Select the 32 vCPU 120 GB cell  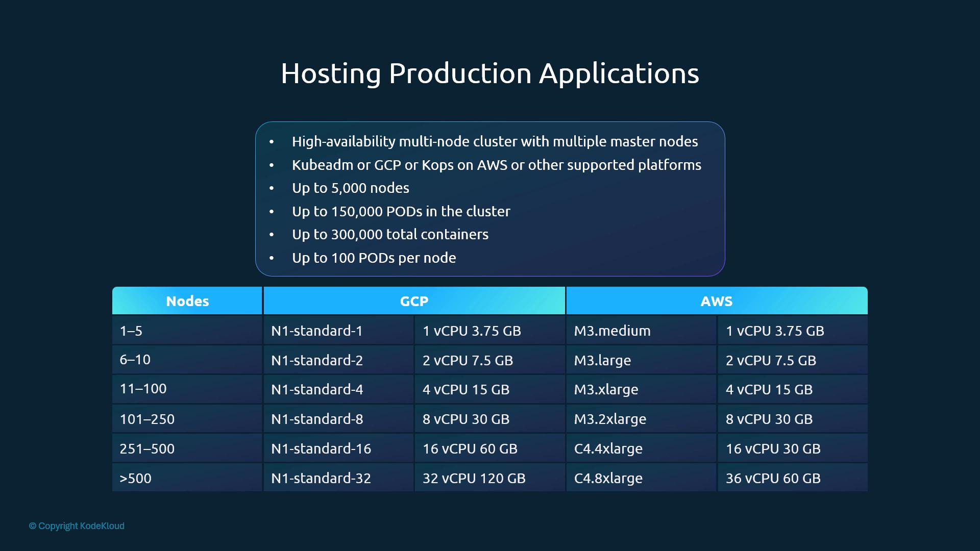coord(490,478)
